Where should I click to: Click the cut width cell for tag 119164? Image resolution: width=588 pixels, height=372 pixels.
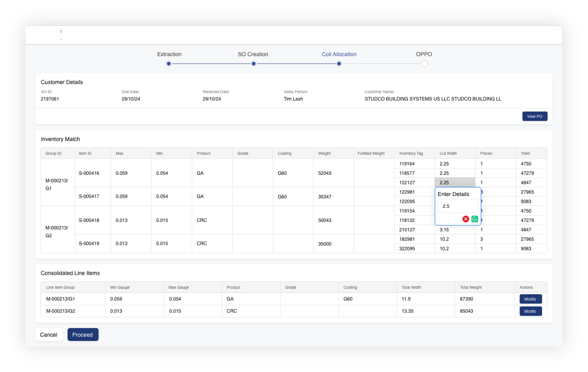[454, 164]
